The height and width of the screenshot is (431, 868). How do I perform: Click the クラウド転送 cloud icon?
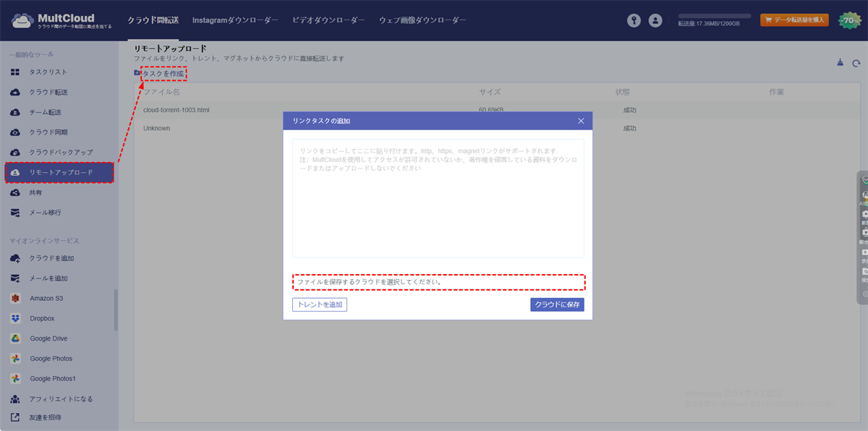pos(14,93)
